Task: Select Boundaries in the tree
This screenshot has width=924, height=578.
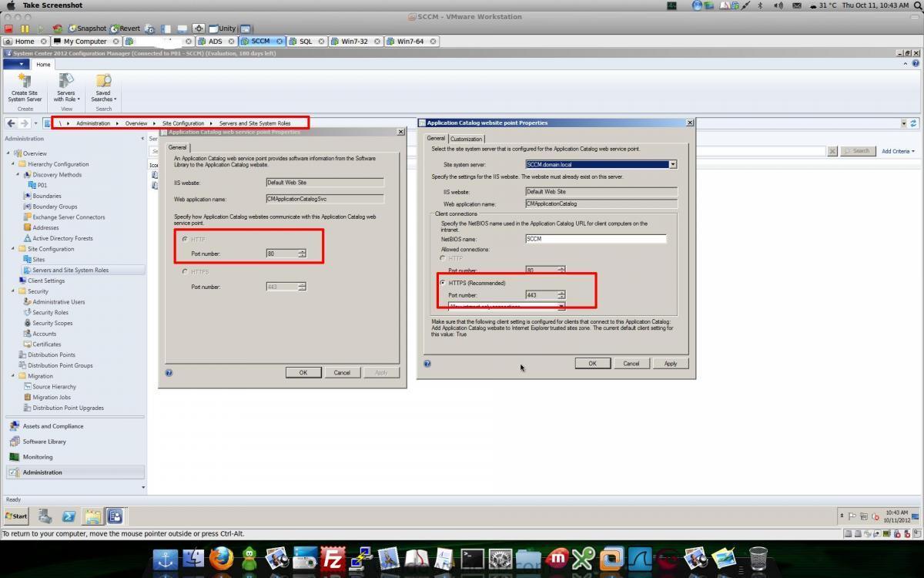Action: click(x=47, y=196)
